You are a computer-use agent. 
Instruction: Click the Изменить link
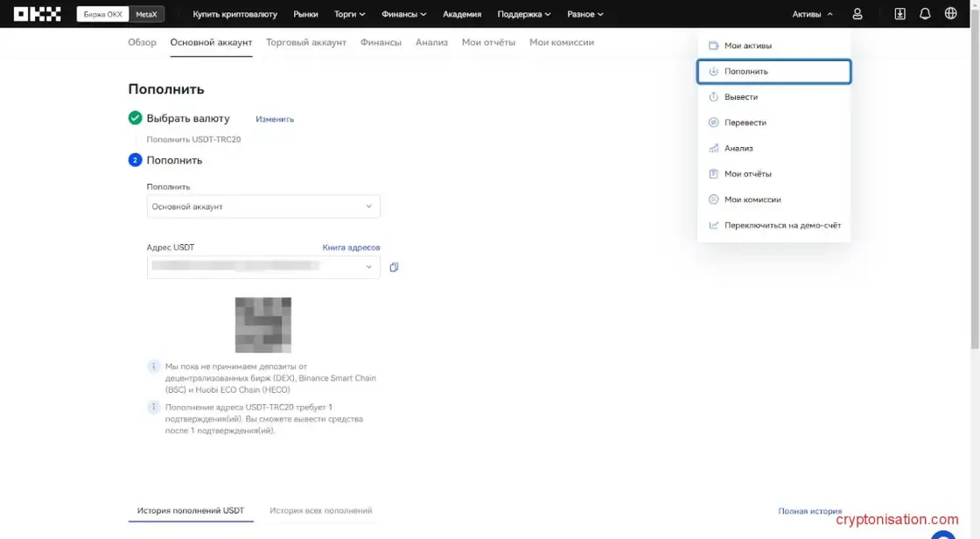pyautogui.click(x=275, y=119)
